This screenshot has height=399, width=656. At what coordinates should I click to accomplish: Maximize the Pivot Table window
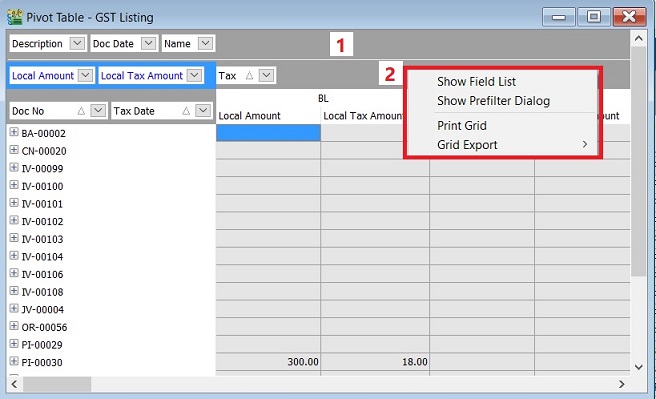click(594, 17)
